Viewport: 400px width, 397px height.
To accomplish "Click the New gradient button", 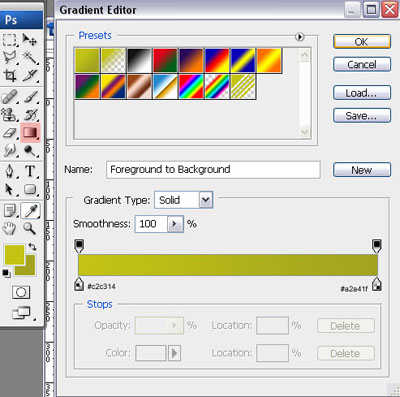I will (362, 170).
